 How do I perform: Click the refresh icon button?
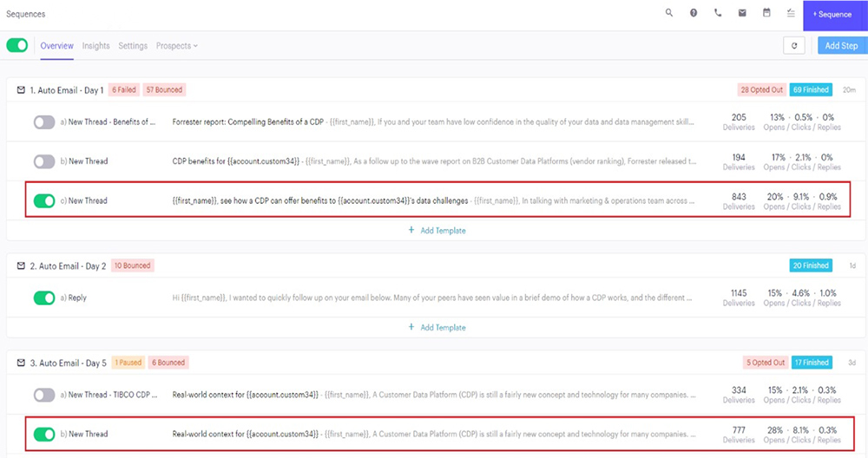794,46
